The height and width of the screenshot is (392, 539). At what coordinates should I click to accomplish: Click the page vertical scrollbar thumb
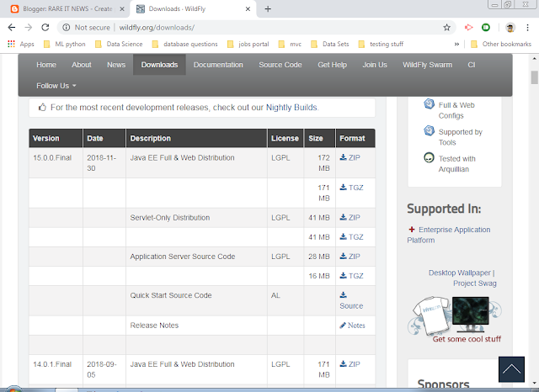click(x=534, y=77)
